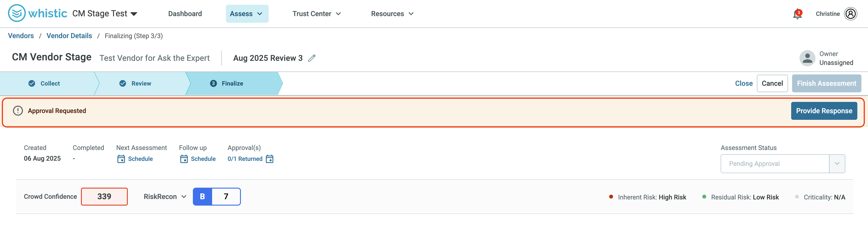Open the Assessment Status dropdown

coord(782,164)
